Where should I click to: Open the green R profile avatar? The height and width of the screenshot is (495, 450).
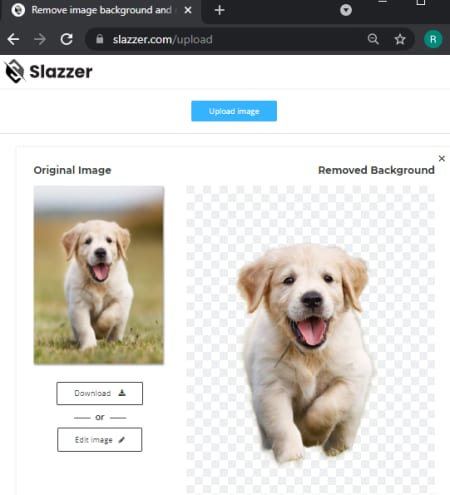433,39
